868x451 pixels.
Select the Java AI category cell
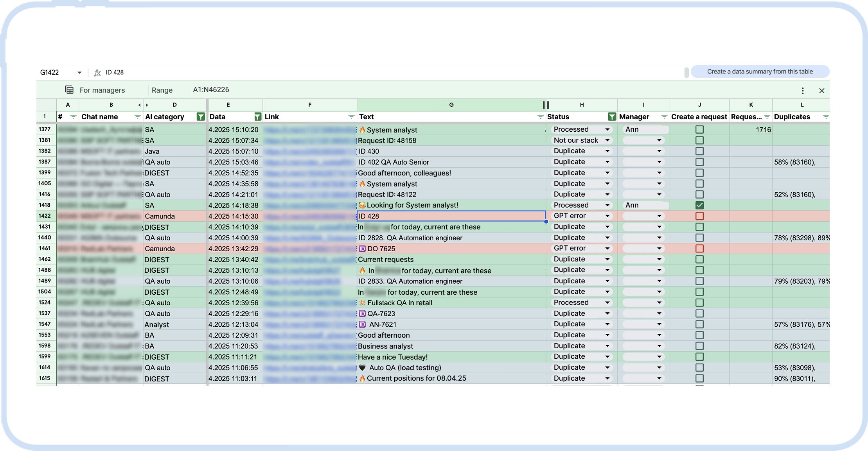coord(174,151)
